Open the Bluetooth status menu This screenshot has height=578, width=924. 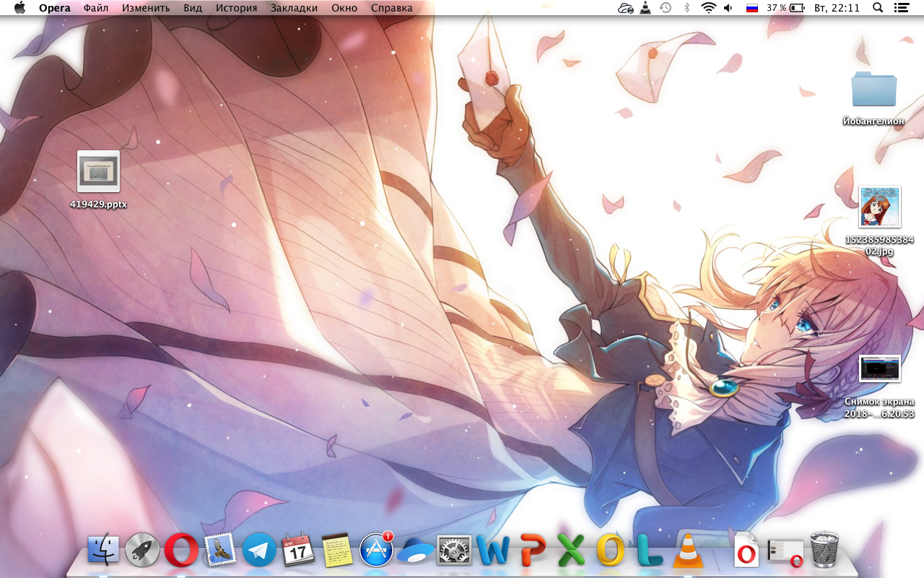click(687, 8)
